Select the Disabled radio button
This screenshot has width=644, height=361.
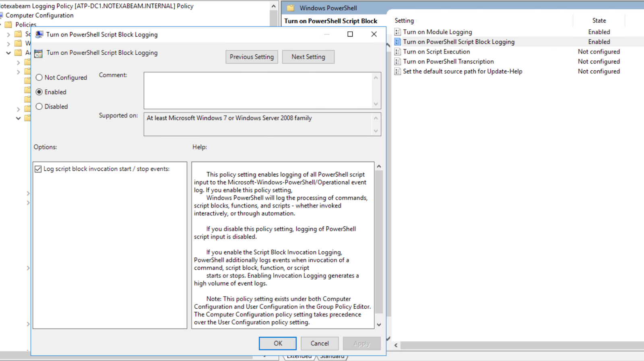(39, 107)
